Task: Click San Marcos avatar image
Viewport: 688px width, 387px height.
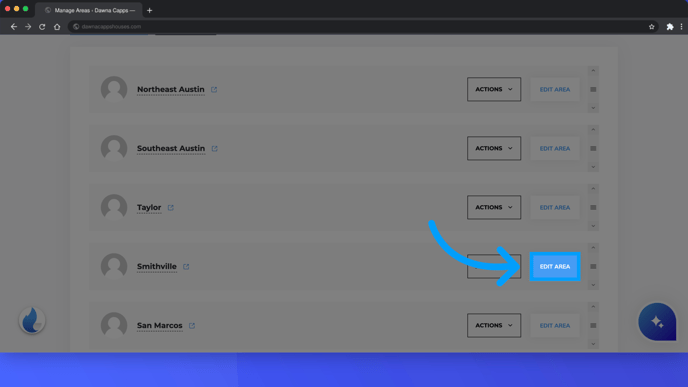Action: 114,325
